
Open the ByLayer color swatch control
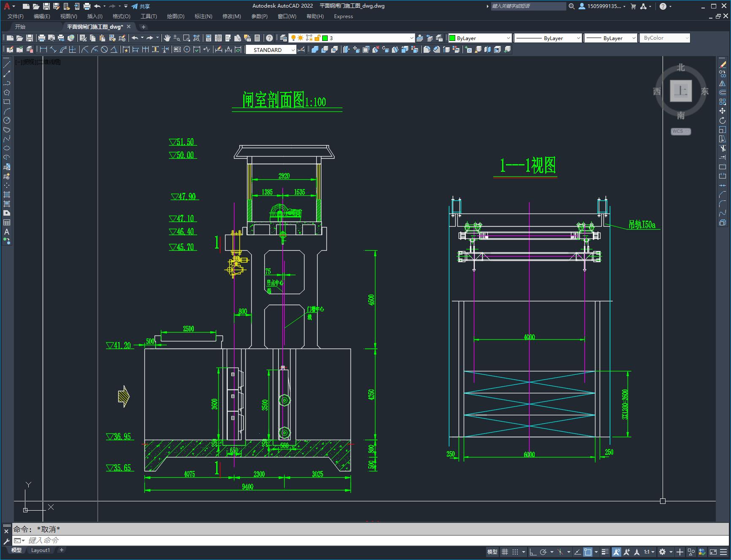[x=480, y=38]
